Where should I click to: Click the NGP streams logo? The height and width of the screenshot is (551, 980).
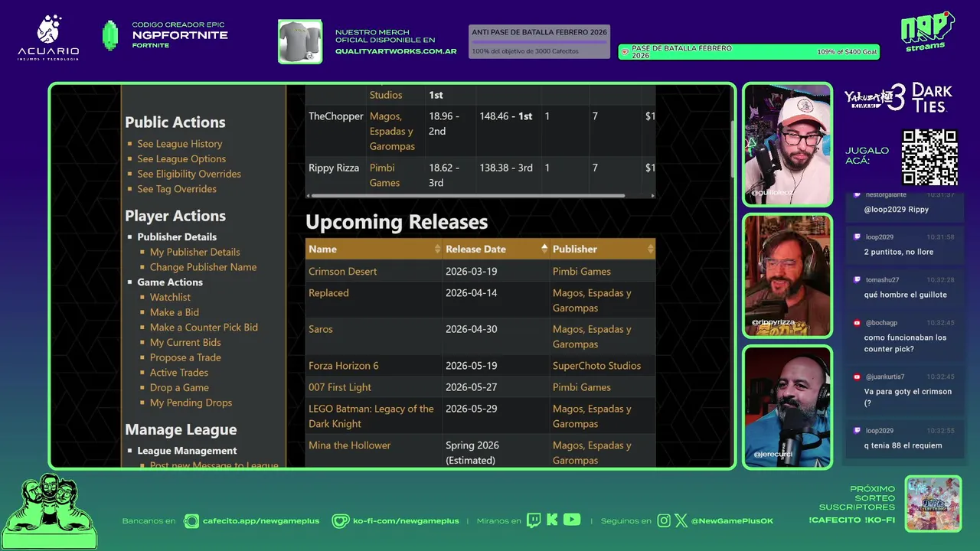pyautogui.click(x=927, y=32)
